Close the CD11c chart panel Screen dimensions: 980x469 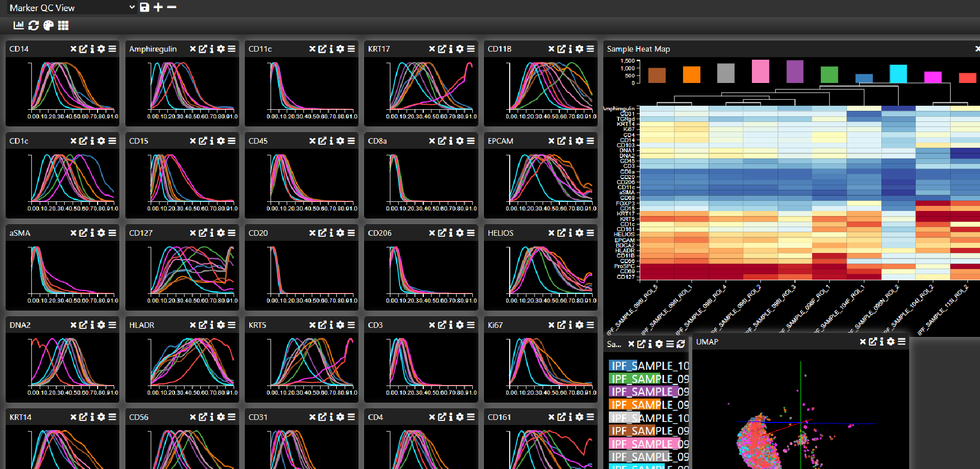(313, 49)
